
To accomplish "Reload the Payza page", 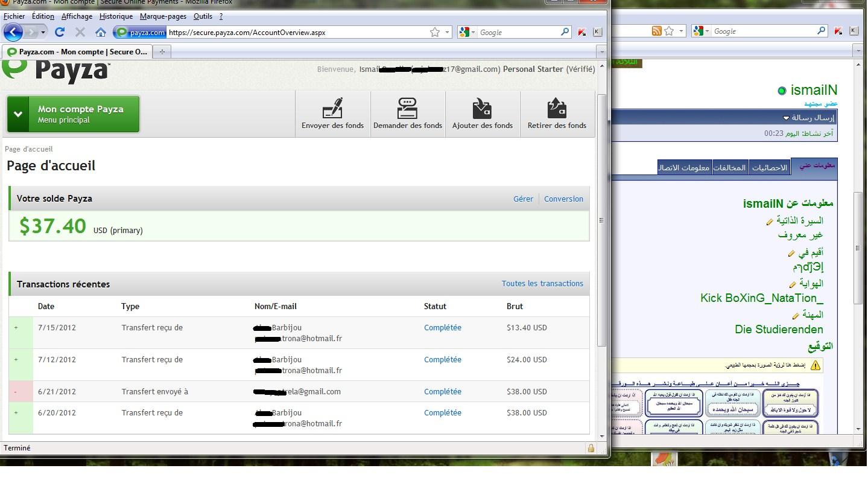I will [59, 32].
